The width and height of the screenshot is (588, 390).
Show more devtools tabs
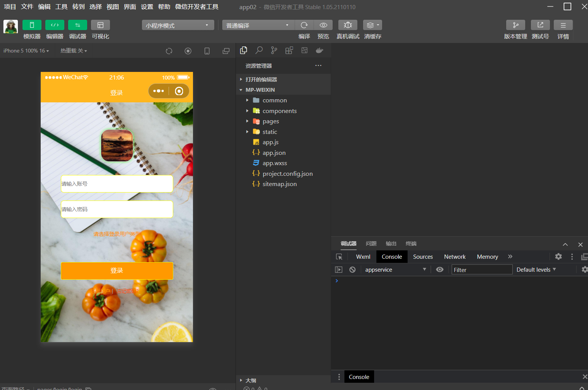click(x=510, y=257)
